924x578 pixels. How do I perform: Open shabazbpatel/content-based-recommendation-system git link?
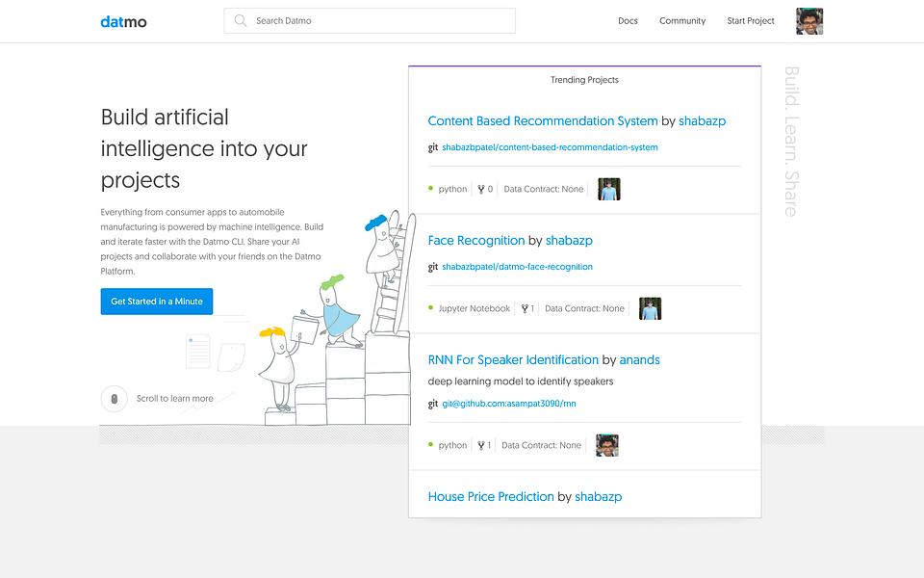point(550,147)
